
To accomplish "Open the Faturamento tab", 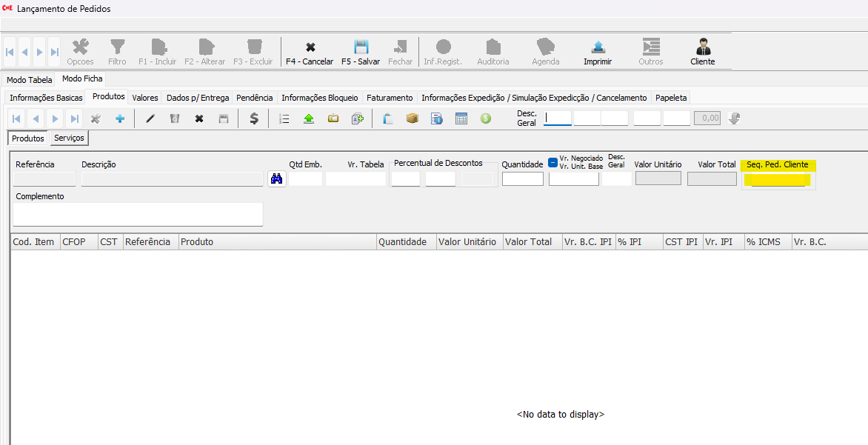I will tap(390, 98).
